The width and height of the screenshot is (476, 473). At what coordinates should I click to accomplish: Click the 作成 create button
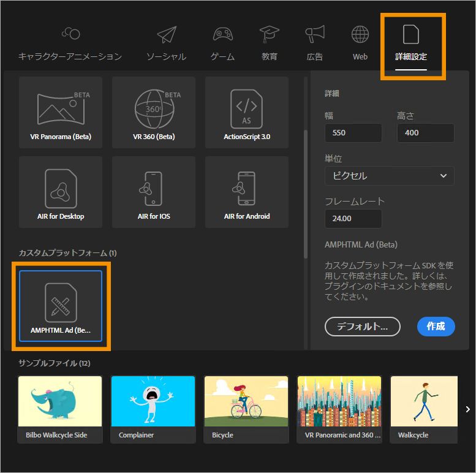(x=436, y=327)
